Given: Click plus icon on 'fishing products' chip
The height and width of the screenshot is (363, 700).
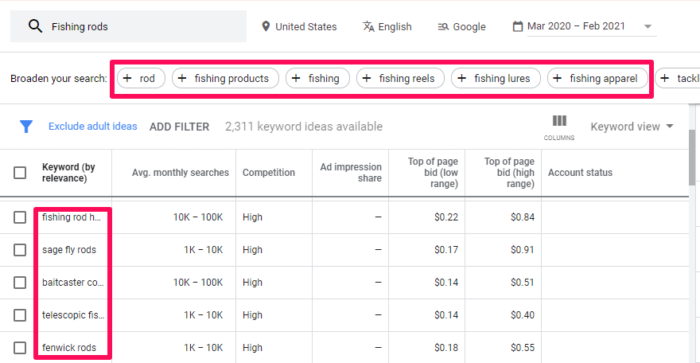Looking at the screenshot, I should pyautogui.click(x=182, y=78).
